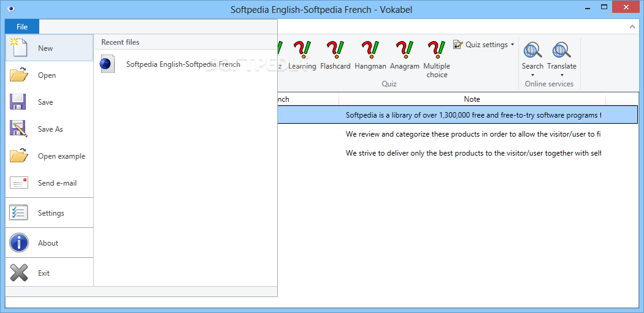Click the Settings checklist icon

pos(18,213)
